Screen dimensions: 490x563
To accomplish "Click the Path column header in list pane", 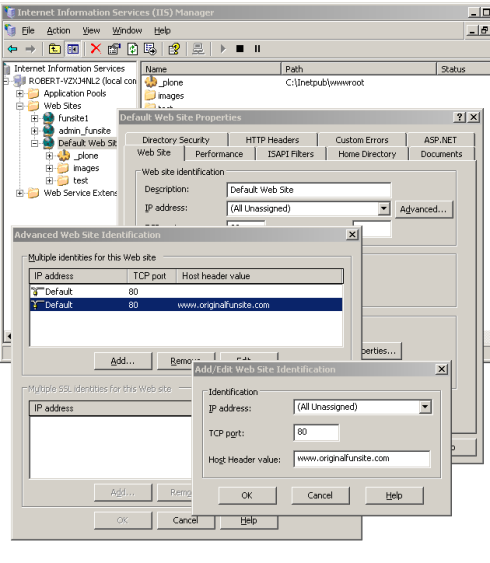I will [x=359, y=69].
